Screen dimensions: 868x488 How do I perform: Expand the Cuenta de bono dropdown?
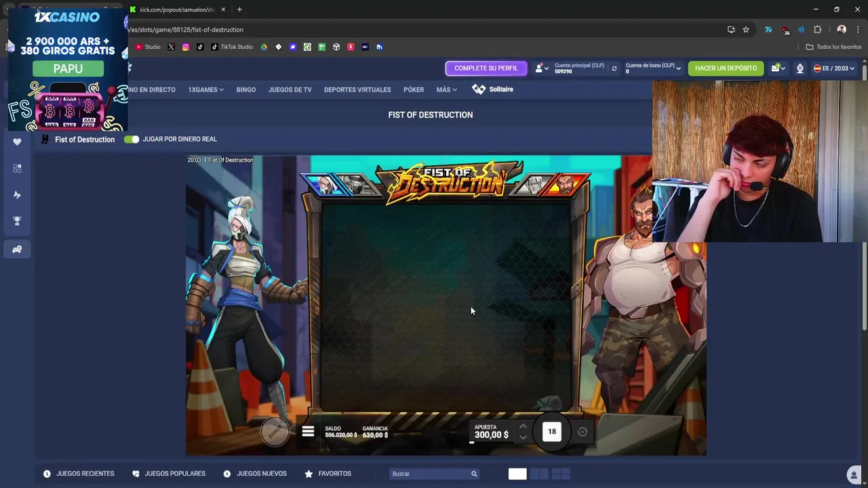tap(654, 68)
